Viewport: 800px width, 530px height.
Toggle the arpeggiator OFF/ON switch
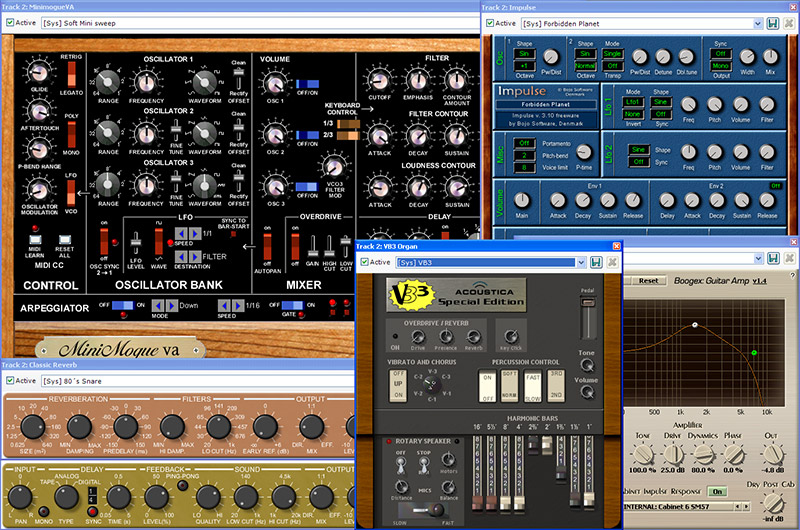point(122,305)
